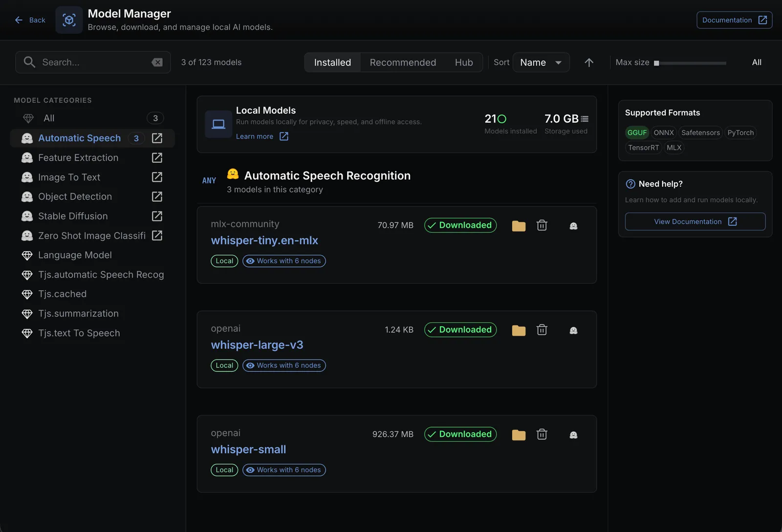The image size is (782, 532).
Task: Select Feature Extraction category
Action: click(x=78, y=158)
